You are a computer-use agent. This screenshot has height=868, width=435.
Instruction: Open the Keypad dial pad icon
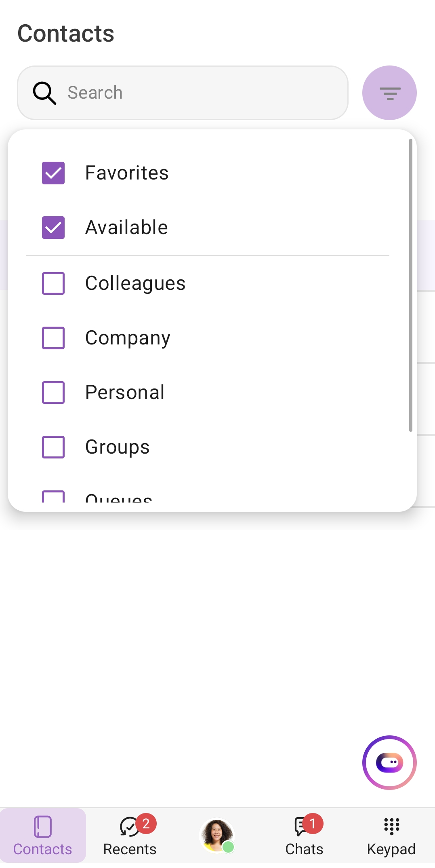coord(391,826)
